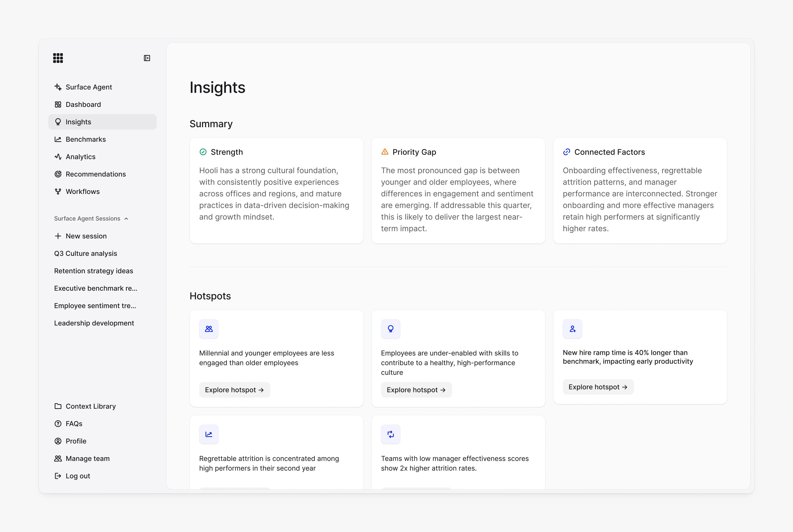Click the people icon on Millennial engagement hotspot
793x532 pixels.
(x=209, y=329)
